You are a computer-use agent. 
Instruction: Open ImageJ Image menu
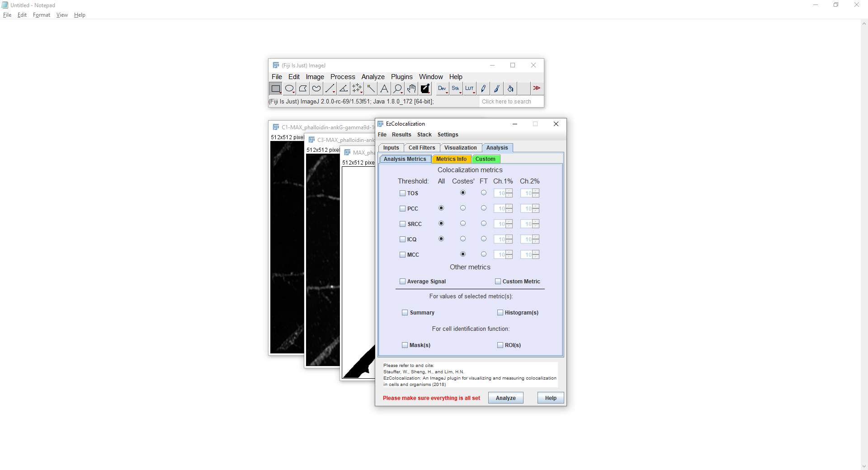tap(315, 77)
